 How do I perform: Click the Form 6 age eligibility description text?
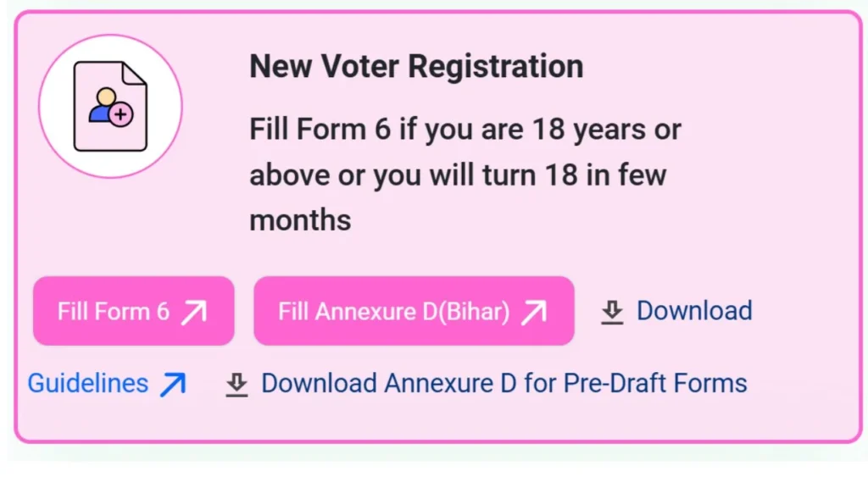coord(465,175)
